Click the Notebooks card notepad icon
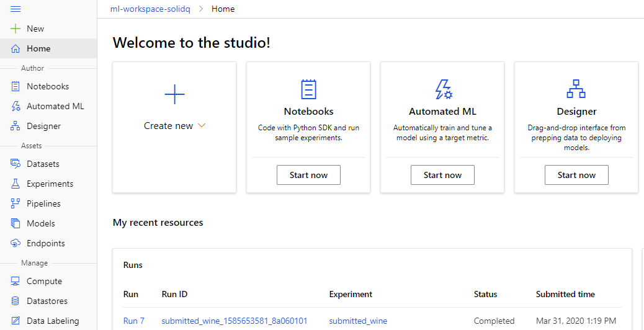Image resolution: width=644 pixels, height=330 pixels. coord(308,89)
